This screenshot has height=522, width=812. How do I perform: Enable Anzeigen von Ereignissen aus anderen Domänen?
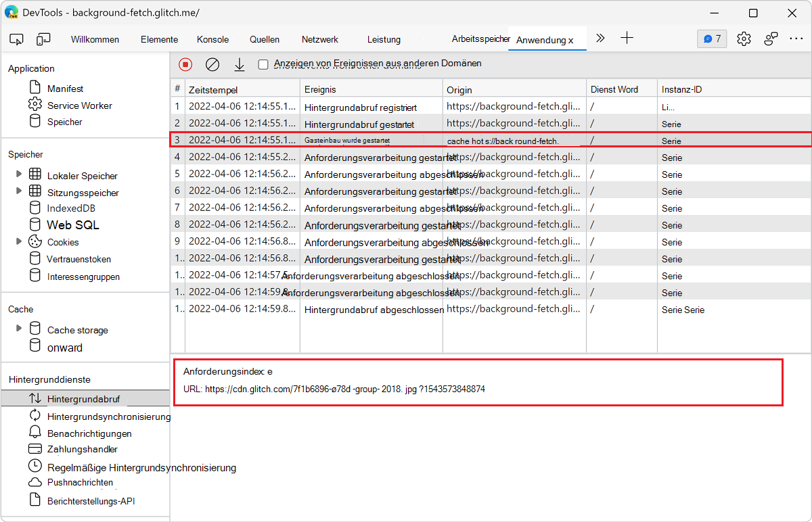(x=263, y=64)
